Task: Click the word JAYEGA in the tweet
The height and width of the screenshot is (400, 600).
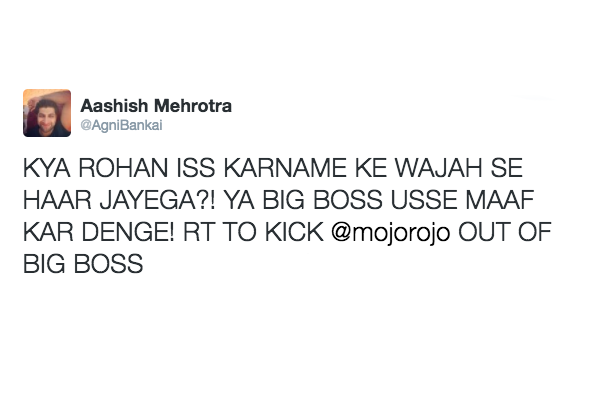Action: pyautogui.click(x=150, y=200)
